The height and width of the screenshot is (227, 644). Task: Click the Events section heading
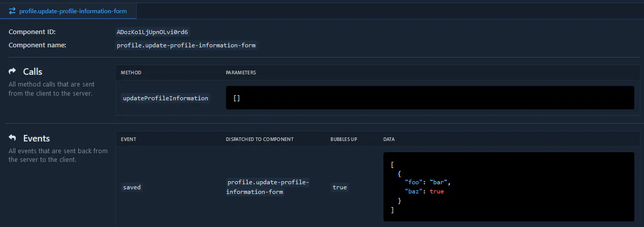37,138
